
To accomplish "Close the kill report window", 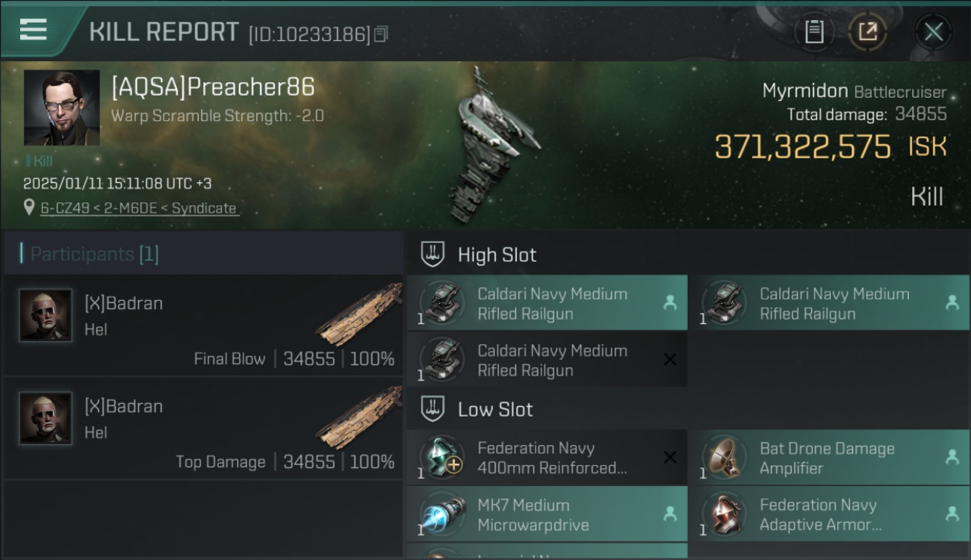I will 933,32.
